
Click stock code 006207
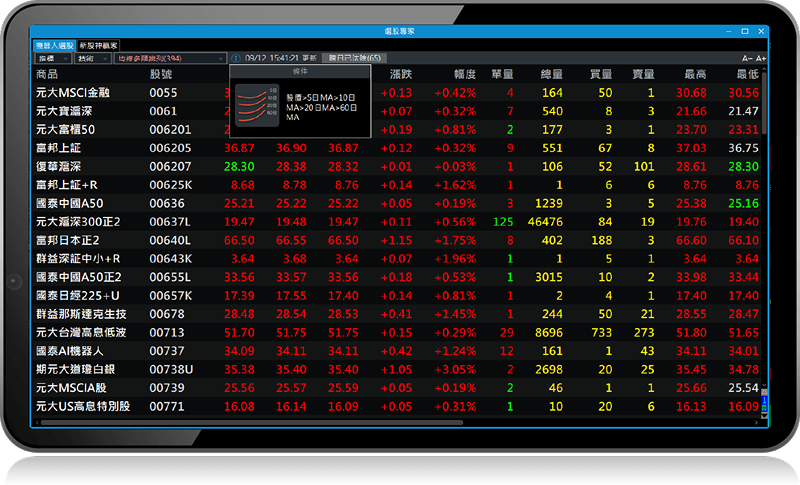pyautogui.click(x=170, y=166)
